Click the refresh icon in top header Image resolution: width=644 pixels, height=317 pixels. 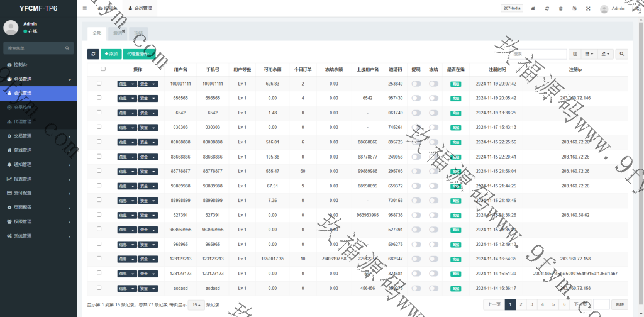[547, 9]
